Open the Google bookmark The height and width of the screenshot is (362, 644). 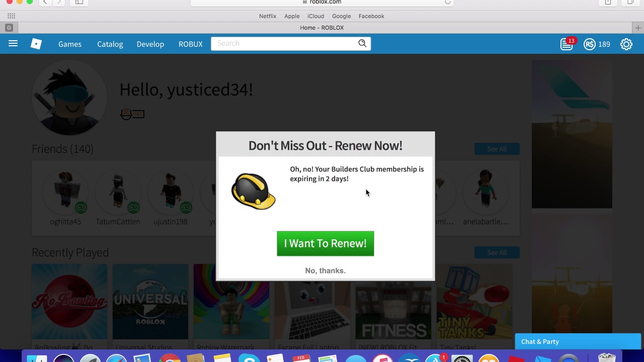(342, 16)
